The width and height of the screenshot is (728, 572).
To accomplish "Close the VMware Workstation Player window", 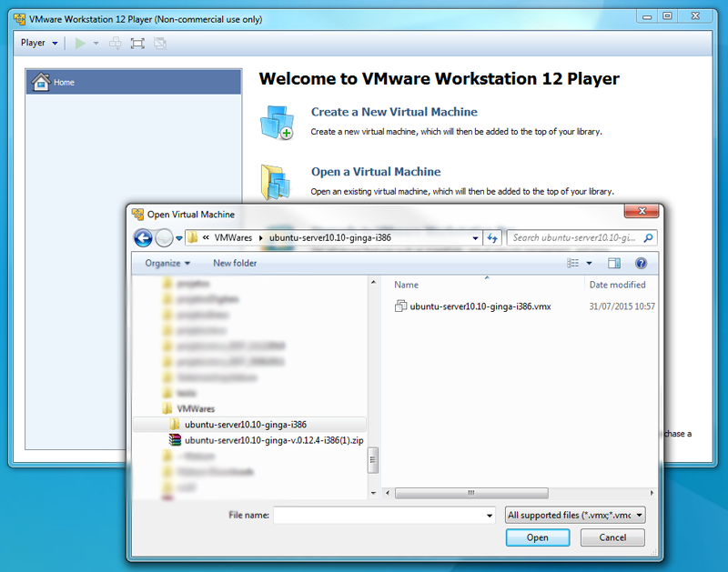I will point(695,16).
